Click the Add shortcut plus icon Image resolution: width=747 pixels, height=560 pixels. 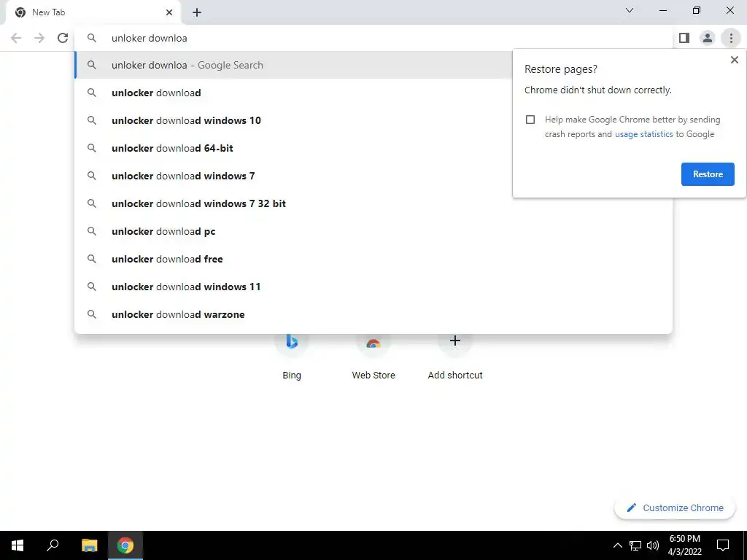click(x=455, y=341)
